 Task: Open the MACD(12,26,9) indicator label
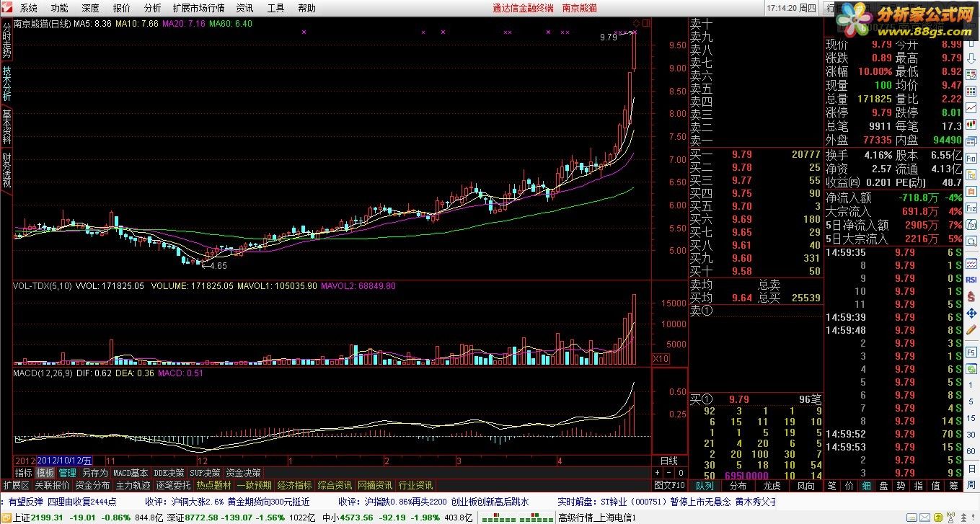43,373
